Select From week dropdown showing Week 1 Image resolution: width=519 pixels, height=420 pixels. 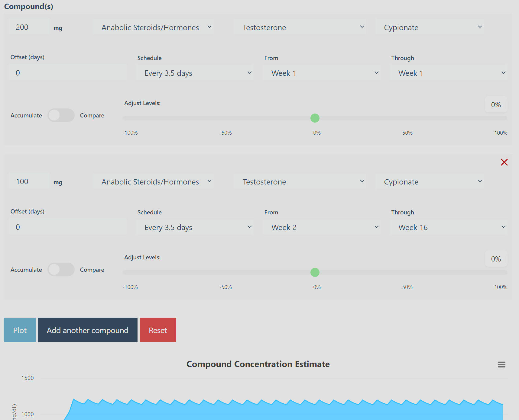pos(322,73)
